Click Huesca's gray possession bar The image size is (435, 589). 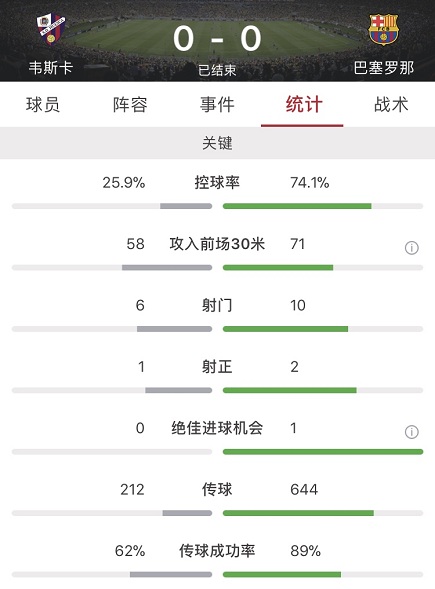coord(186,206)
